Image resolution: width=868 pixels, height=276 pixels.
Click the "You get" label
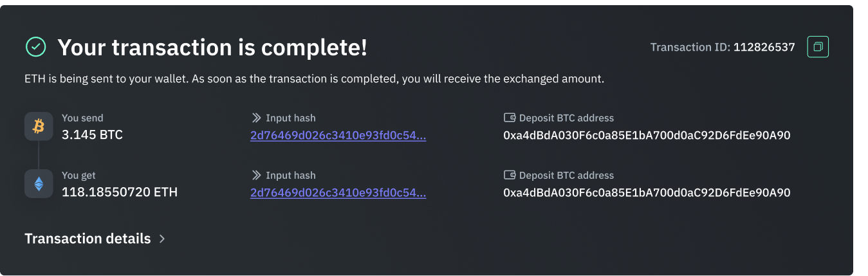78,175
